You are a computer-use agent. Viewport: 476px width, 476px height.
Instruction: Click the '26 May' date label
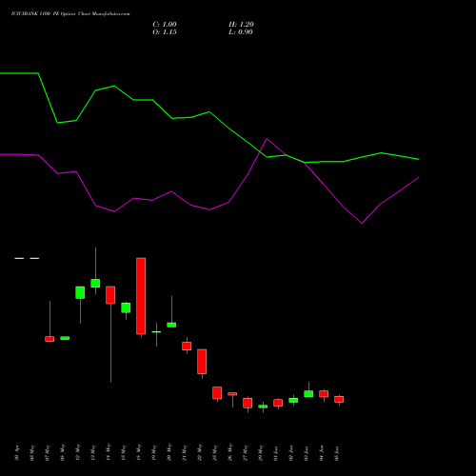coord(230,452)
